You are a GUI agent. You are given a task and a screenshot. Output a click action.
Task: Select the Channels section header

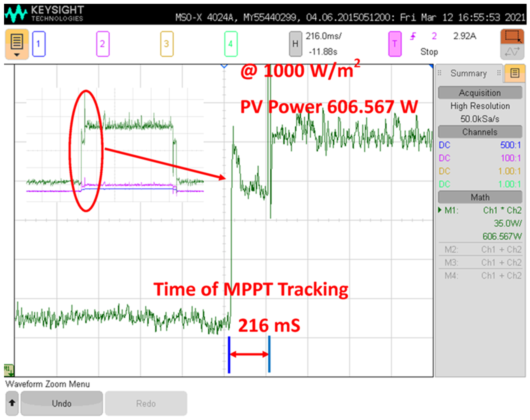coord(480,132)
